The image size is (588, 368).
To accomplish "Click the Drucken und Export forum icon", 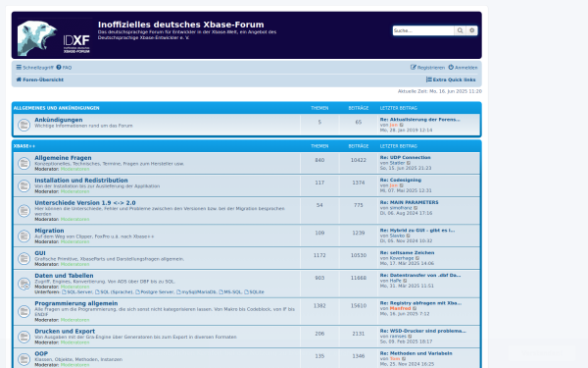I will click(x=24, y=337).
